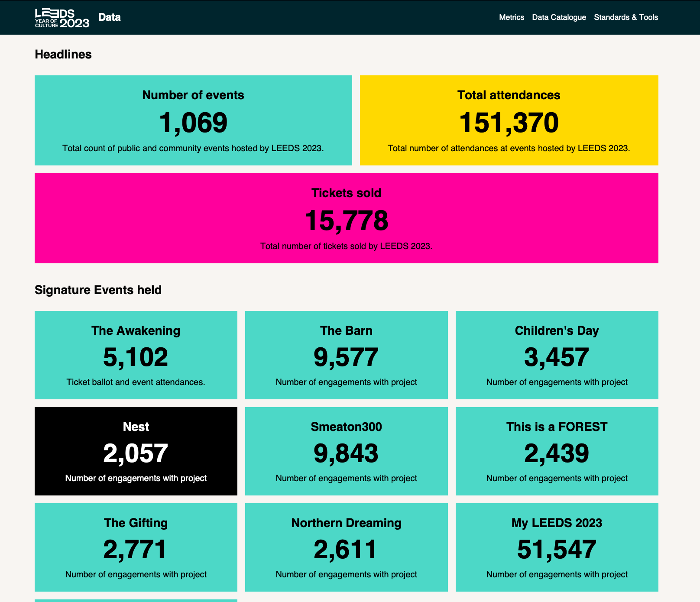Click the Signature Events held heading
The width and height of the screenshot is (700, 602).
coord(98,290)
